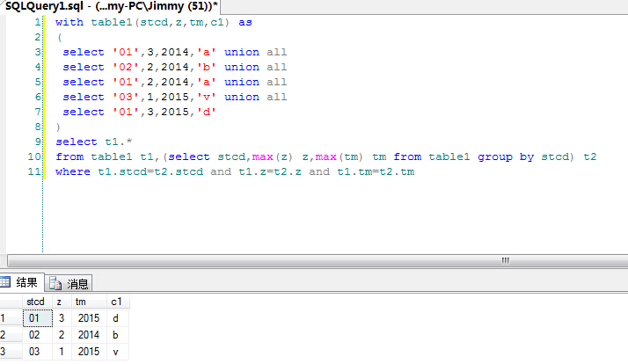
Task: Click the opening parenthesis on line 2
Action: tap(60, 38)
